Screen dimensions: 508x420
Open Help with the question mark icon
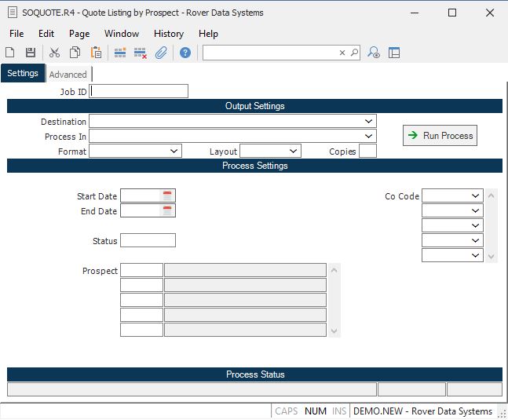tap(185, 53)
